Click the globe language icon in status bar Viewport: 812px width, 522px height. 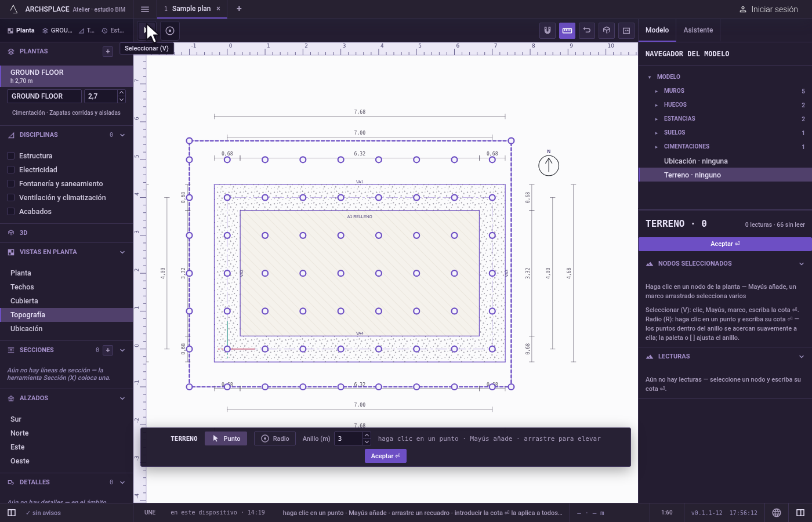pos(777,513)
